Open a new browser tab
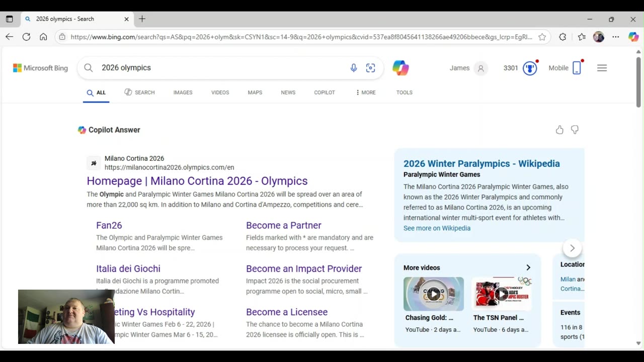Image resolution: width=644 pixels, height=362 pixels. click(142, 19)
